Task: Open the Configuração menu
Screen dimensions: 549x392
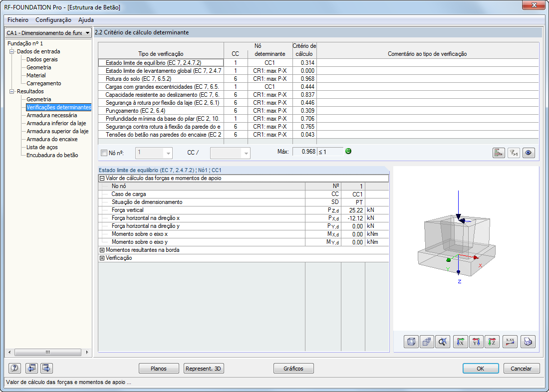Action: click(x=53, y=20)
